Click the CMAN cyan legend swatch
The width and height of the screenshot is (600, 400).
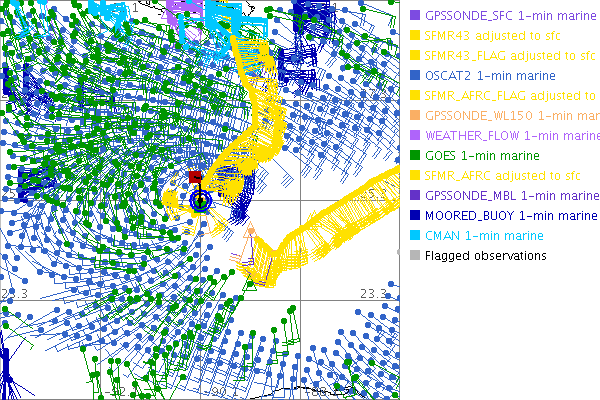coord(416,236)
